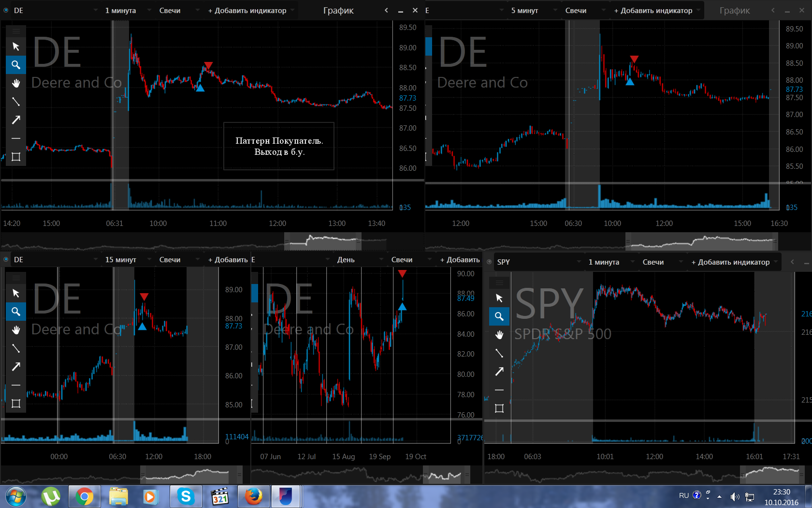
Task: Select the line tool in 15-minute DE chart
Action: coord(16,348)
